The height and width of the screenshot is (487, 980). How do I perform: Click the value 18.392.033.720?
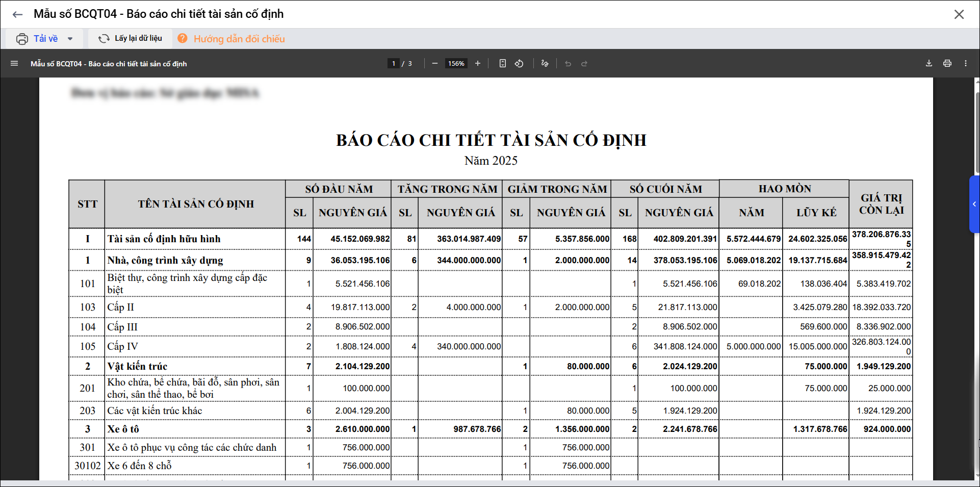(x=882, y=307)
